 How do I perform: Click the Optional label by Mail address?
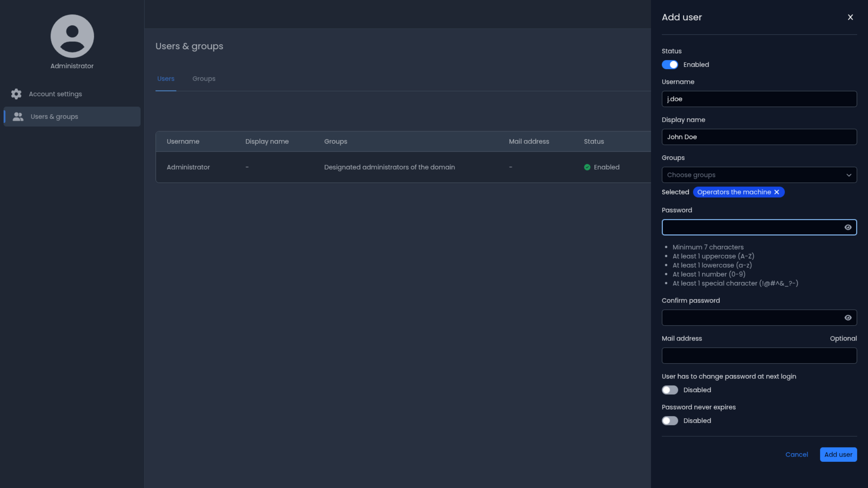843,338
